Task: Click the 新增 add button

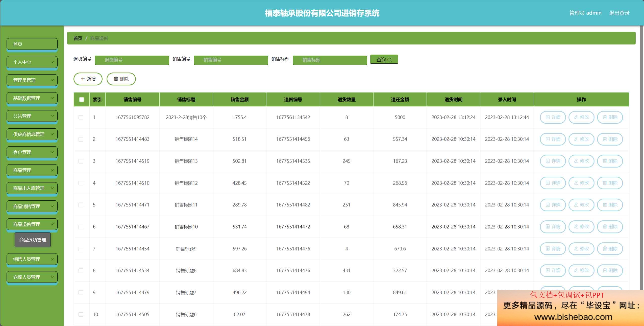Action: 88,79
